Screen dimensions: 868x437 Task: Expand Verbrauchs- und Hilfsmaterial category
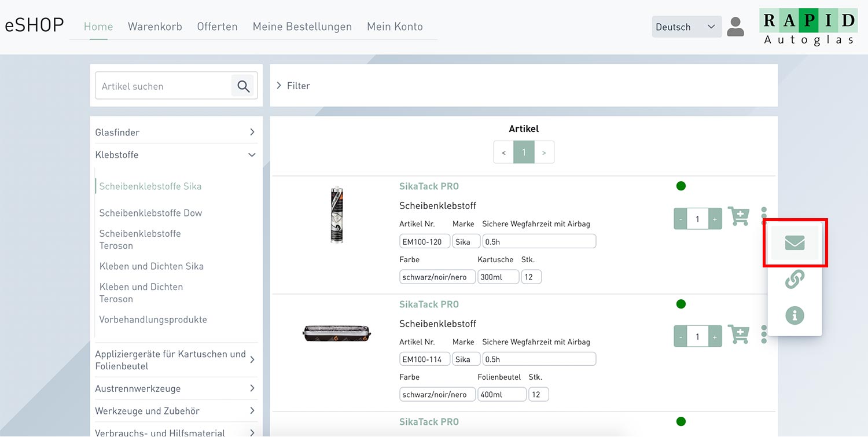[176, 432]
